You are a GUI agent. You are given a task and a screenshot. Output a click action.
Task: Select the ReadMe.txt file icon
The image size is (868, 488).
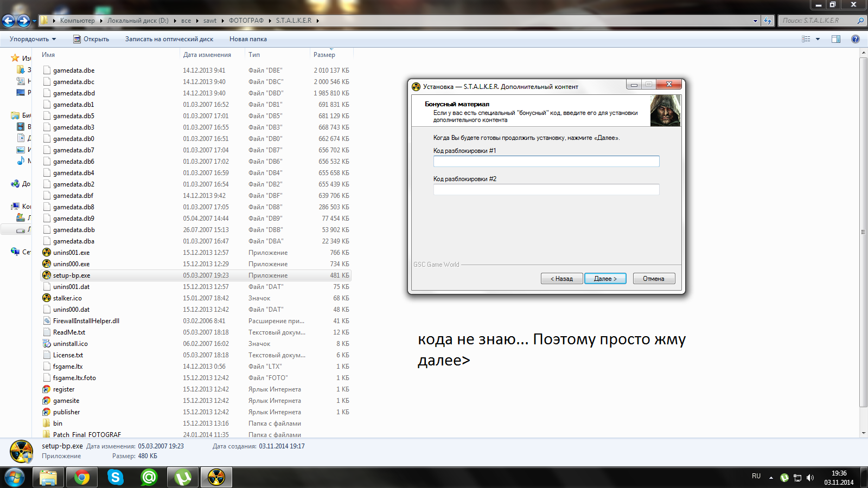pos(47,332)
